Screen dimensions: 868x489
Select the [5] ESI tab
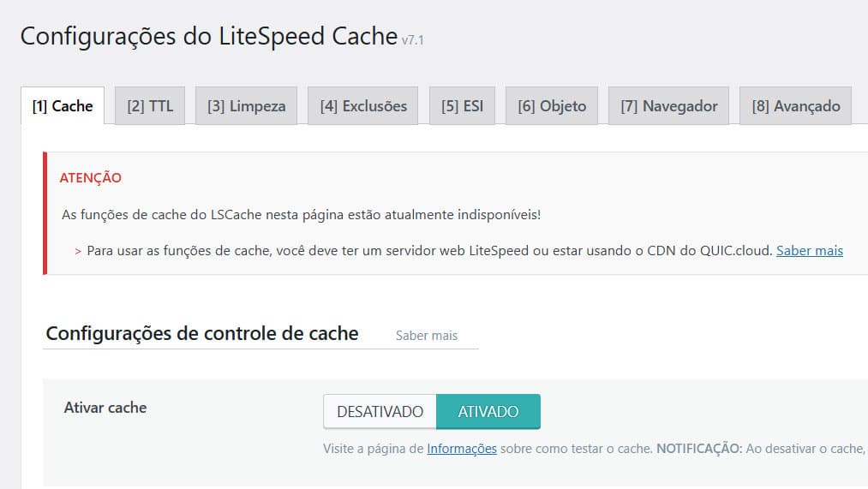point(462,105)
